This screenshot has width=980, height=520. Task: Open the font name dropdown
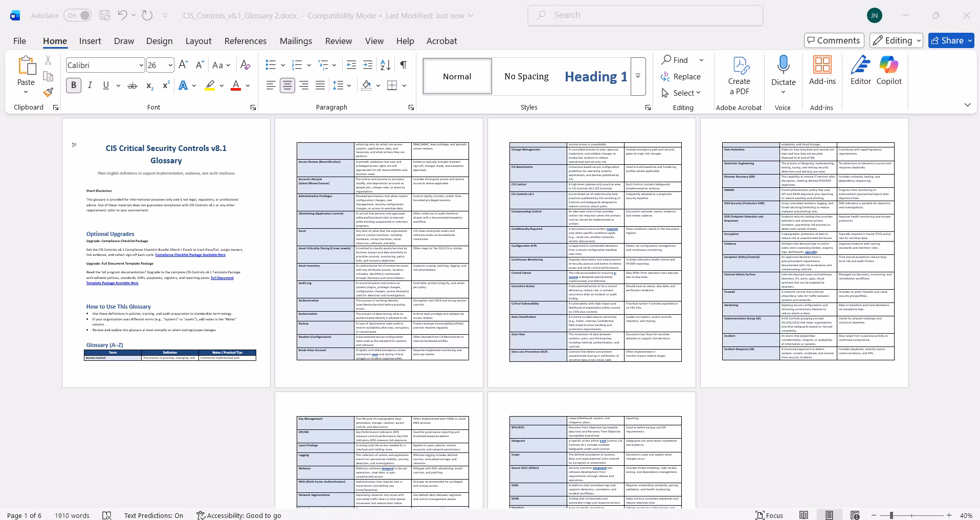click(x=141, y=66)
